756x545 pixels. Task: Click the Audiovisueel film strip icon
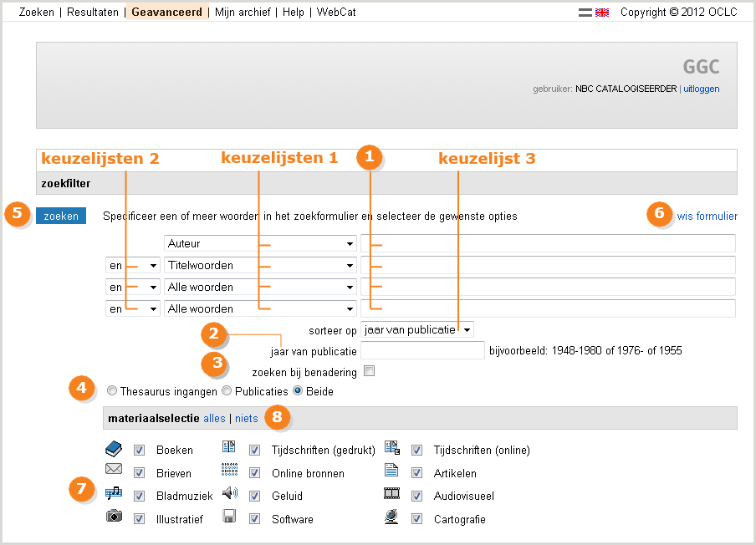point(391,493)
